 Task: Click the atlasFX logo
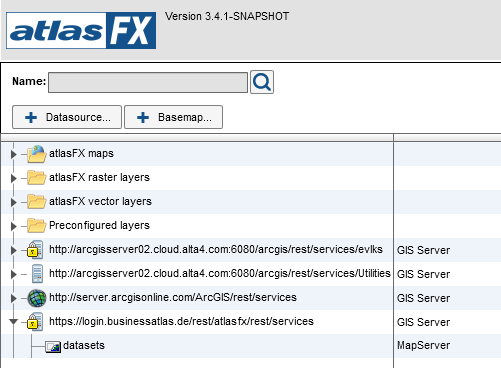[81, 30]
